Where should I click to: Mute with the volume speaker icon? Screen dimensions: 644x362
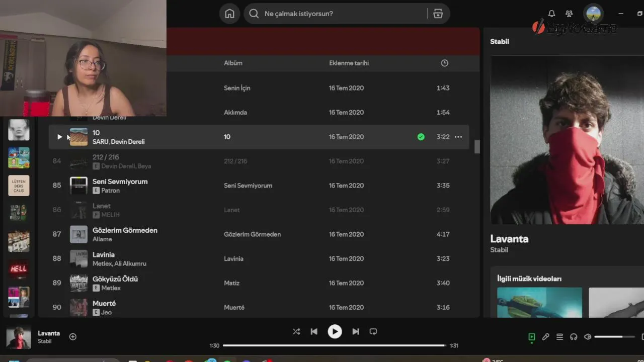[x=587, y=337]
